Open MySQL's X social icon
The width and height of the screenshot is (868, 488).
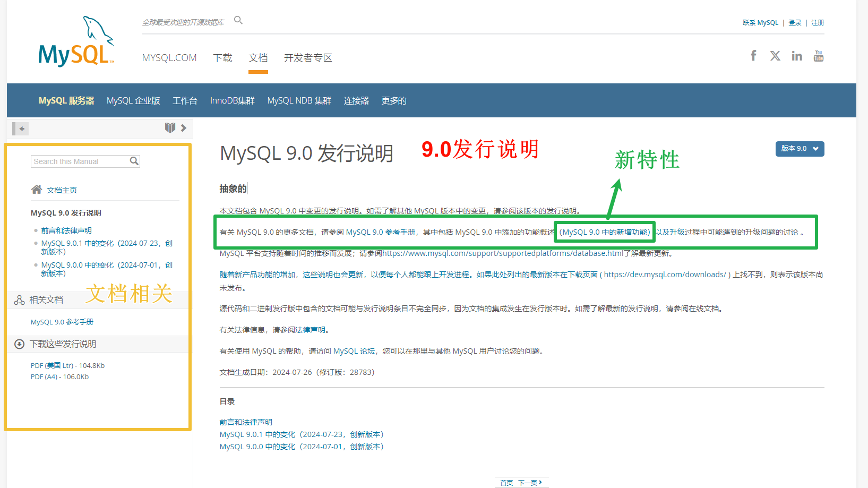775,55
